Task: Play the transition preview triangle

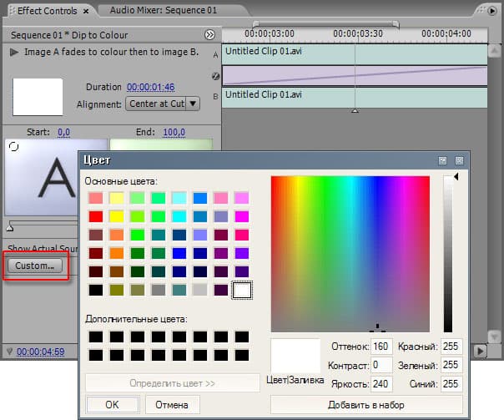Action: [14, 52]
